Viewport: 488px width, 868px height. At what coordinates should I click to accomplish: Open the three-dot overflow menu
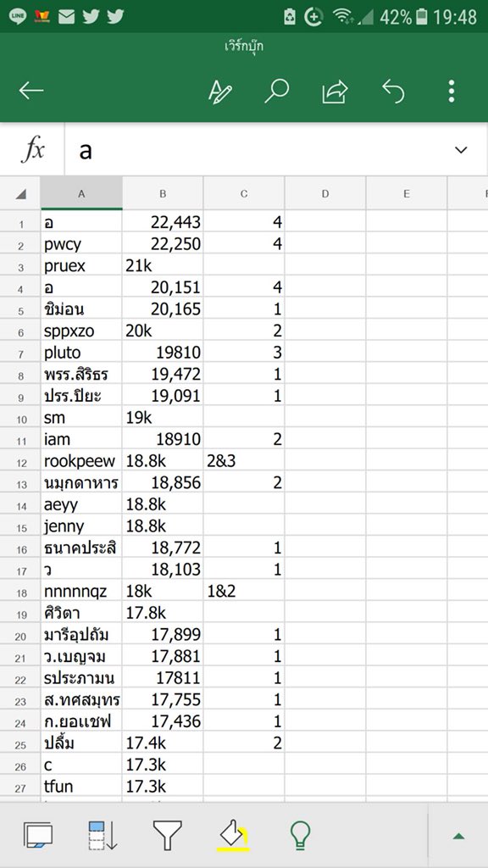(452, 91)
